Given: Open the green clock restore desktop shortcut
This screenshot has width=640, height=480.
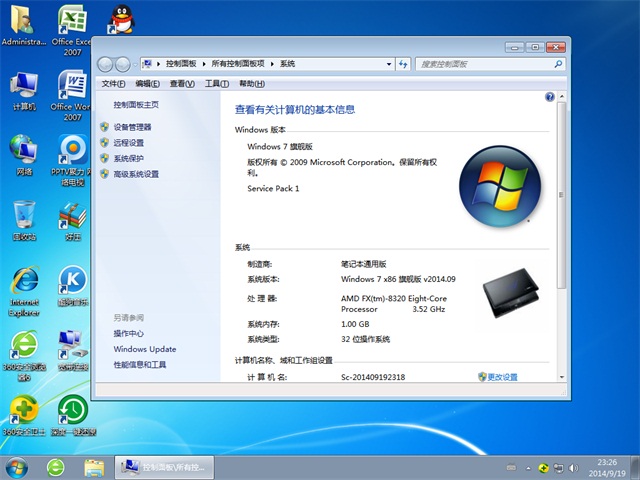Looking at the screenshot, I should coord(73,416).
